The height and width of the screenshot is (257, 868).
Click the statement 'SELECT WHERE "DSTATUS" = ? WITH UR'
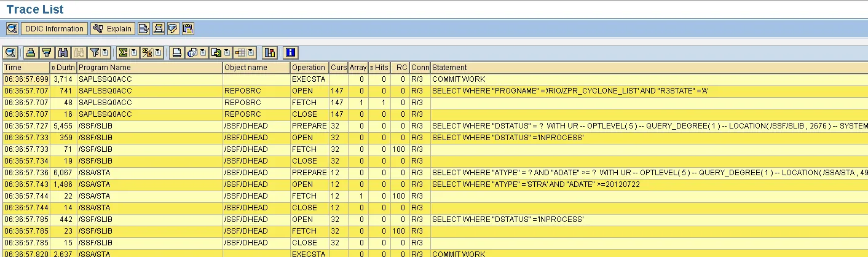(649, 126)
